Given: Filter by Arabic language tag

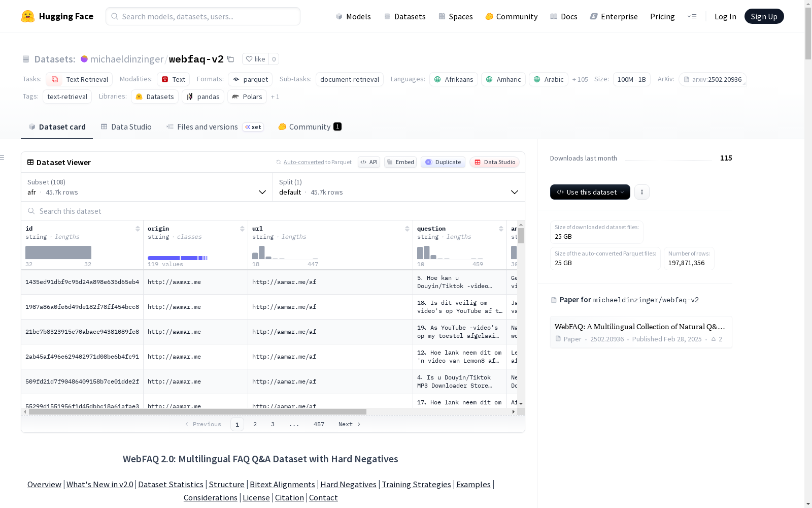Looking at the screenshot, I should (x=549, y=79).
